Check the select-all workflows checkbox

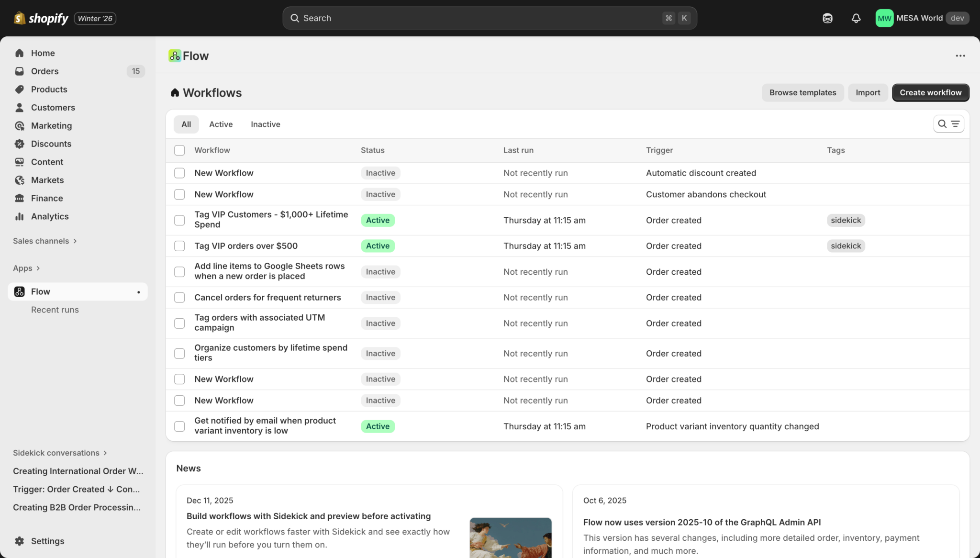tap(179, 150)
